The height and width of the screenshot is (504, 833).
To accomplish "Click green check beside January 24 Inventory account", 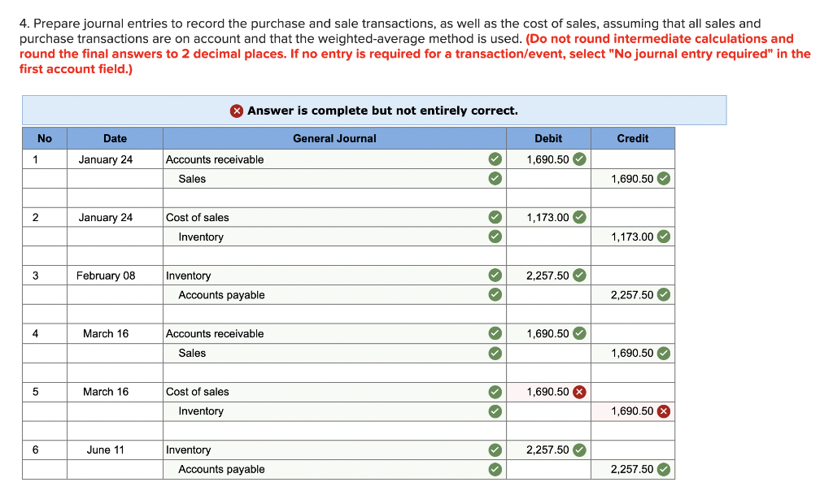I will (x=495, y=237).
